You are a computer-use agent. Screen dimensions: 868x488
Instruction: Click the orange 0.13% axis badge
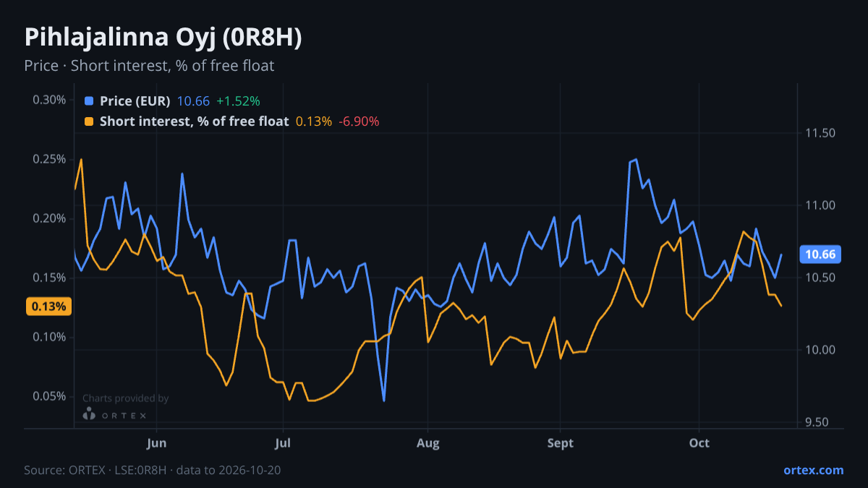(x=48, y=307)
